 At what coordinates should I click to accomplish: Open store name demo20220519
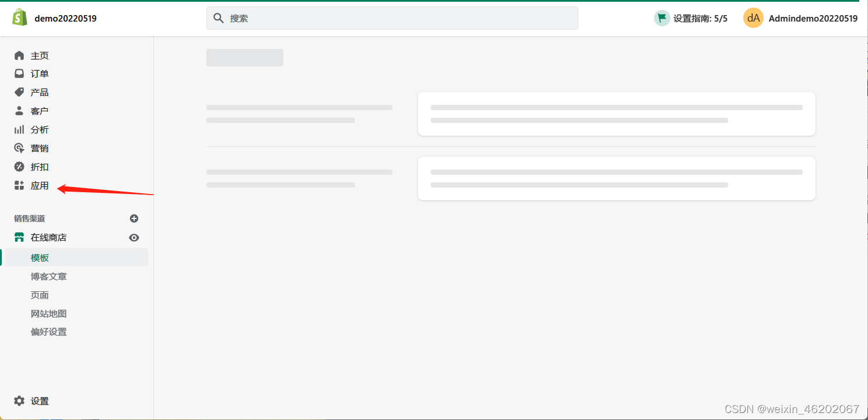pos(65,19)
